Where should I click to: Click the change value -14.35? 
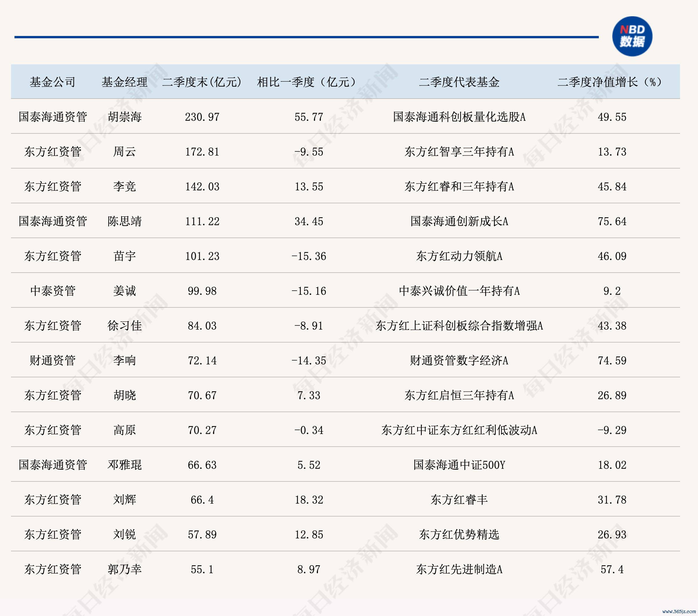tap(309, 361)
